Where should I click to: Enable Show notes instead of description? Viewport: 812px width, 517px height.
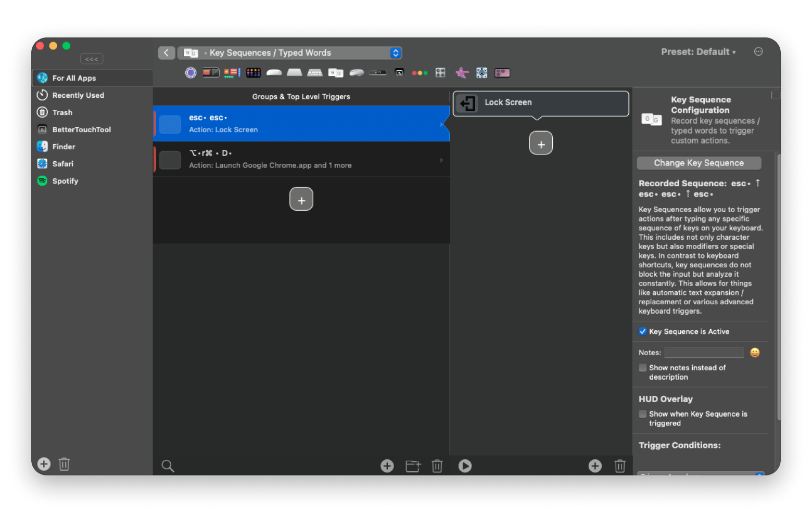(643, 368)
